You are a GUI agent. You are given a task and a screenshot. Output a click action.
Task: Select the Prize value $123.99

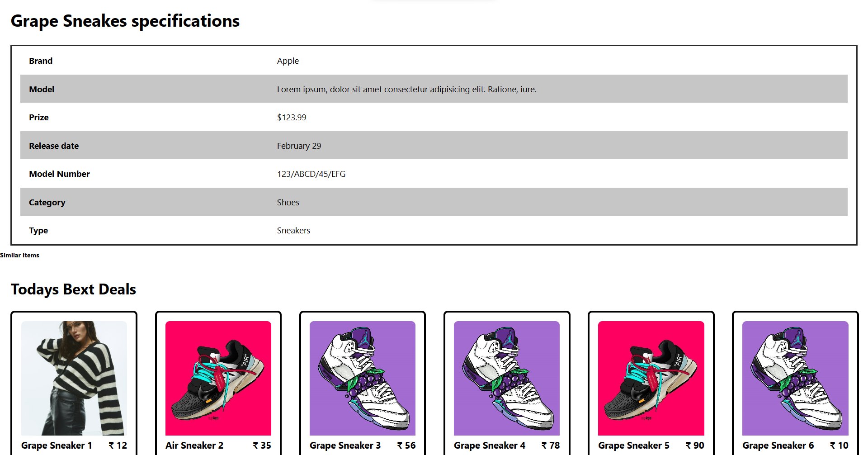[292, 117]
